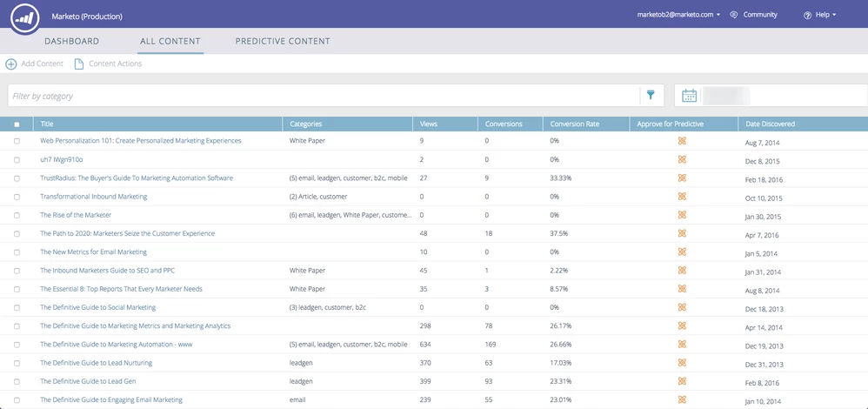Sort by the Categories column header
The image size is (868, 409).
[x=305, y=124]
